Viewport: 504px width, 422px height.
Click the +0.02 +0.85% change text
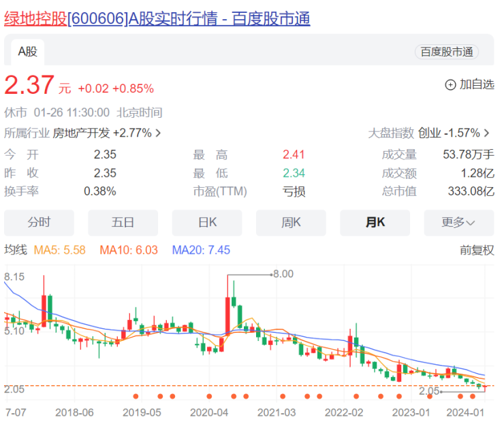click(116, 88)
